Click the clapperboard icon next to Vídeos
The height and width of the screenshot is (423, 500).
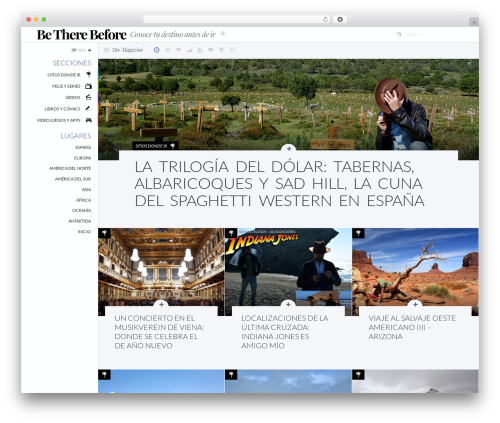[88, 97]
